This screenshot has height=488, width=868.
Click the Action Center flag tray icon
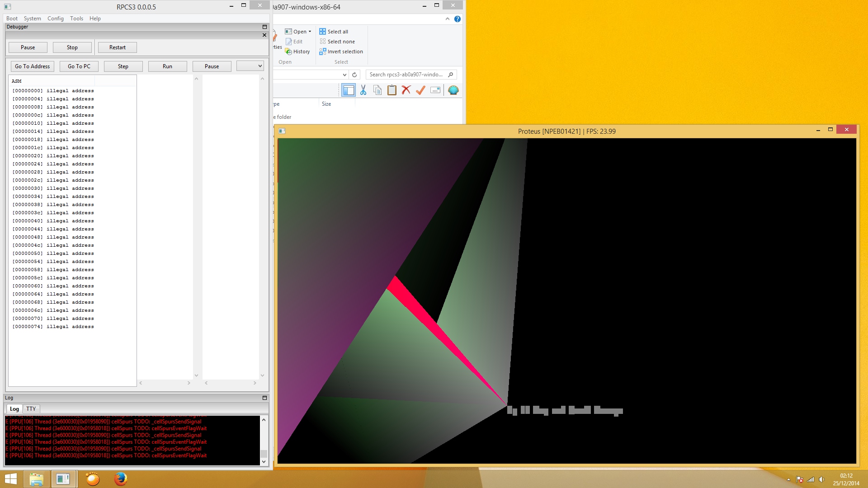point(800,479)
